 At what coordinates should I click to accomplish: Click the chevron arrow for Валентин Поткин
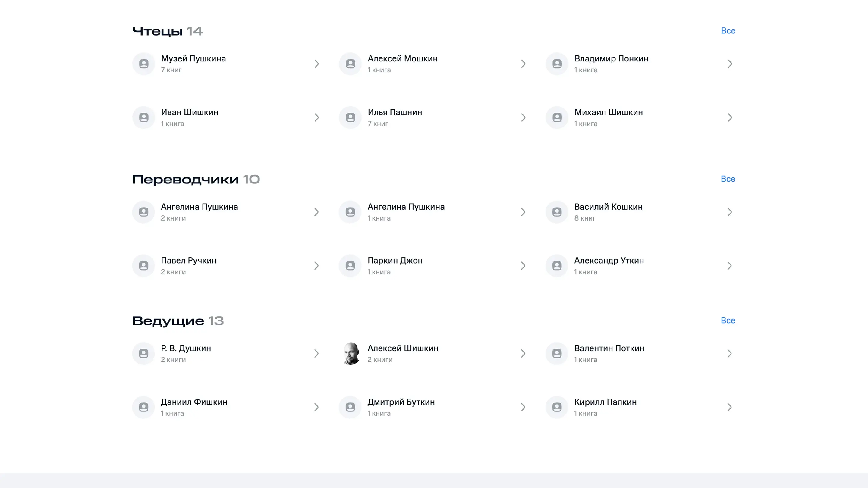[729, 353]
